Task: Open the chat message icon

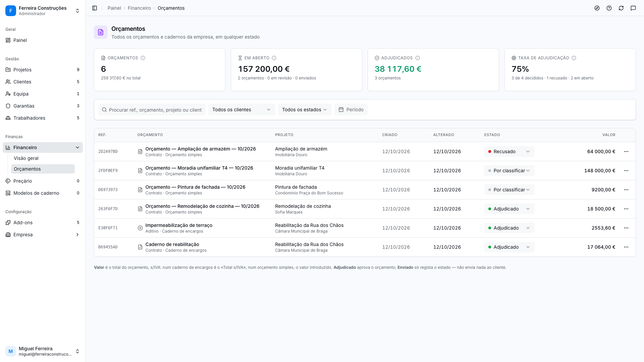Action: click(x=633, y=8)
